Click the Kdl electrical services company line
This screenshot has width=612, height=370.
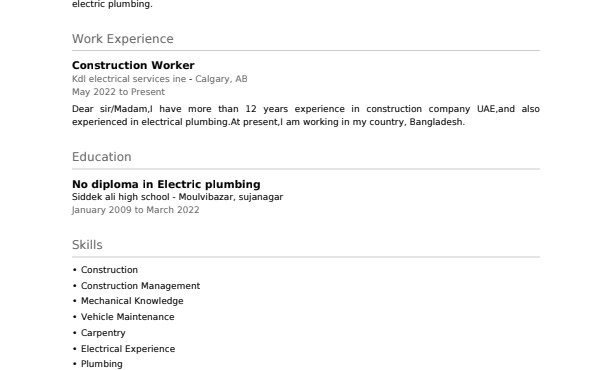160,79
